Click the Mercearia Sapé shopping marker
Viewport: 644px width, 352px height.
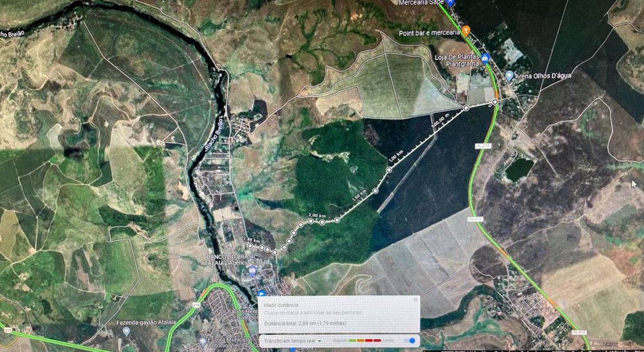click(451, 3)
